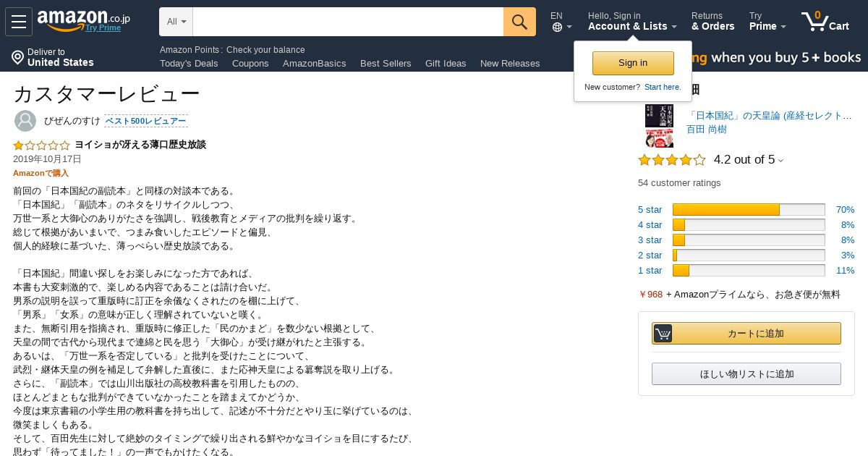The height and width of the screenshot is (456, 868).
Task: Click Amazon Points check your balance
Action: click(x=232, y=50)
